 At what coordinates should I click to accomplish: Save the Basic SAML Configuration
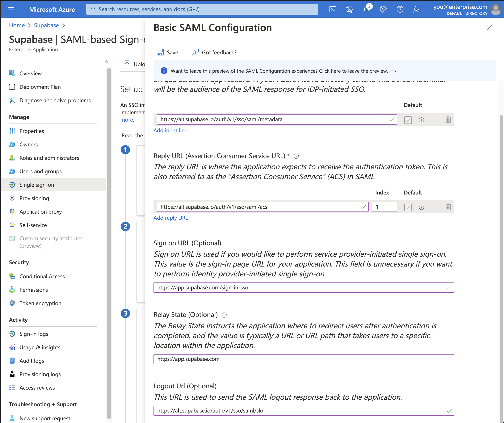point(168,52)
